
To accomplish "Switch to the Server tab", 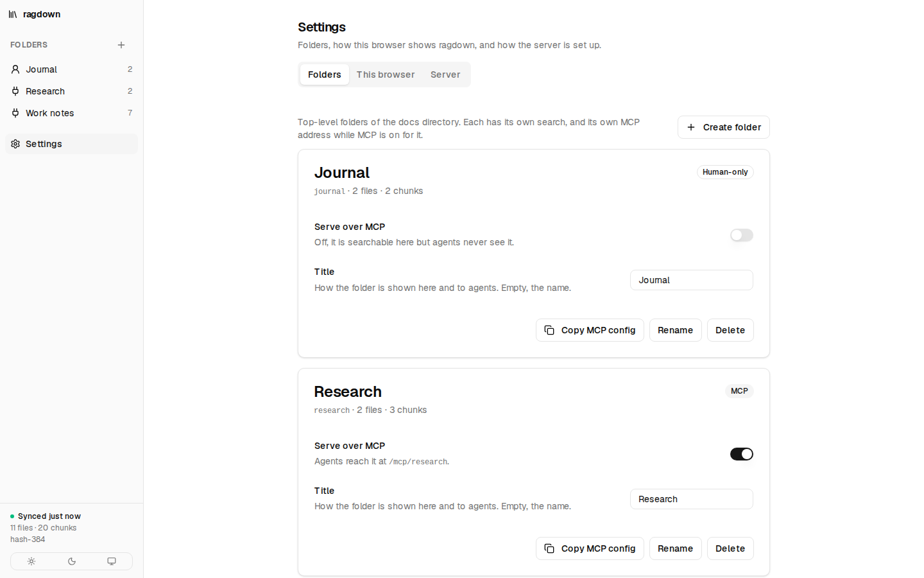I will pos(445,74).
